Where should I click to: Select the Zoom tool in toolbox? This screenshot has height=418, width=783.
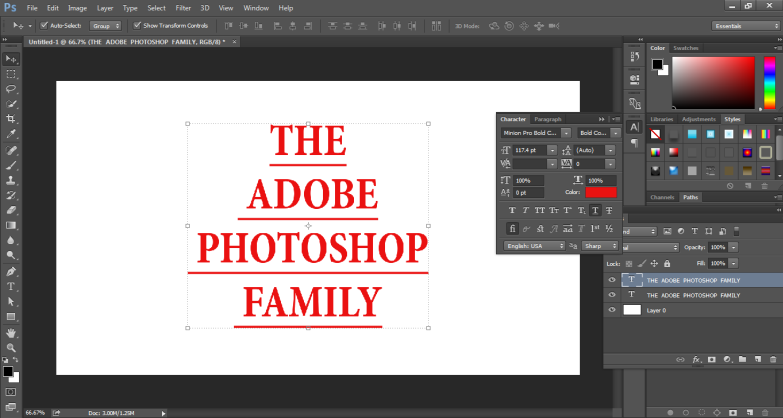pyautogui.click(x=11, y=348)
